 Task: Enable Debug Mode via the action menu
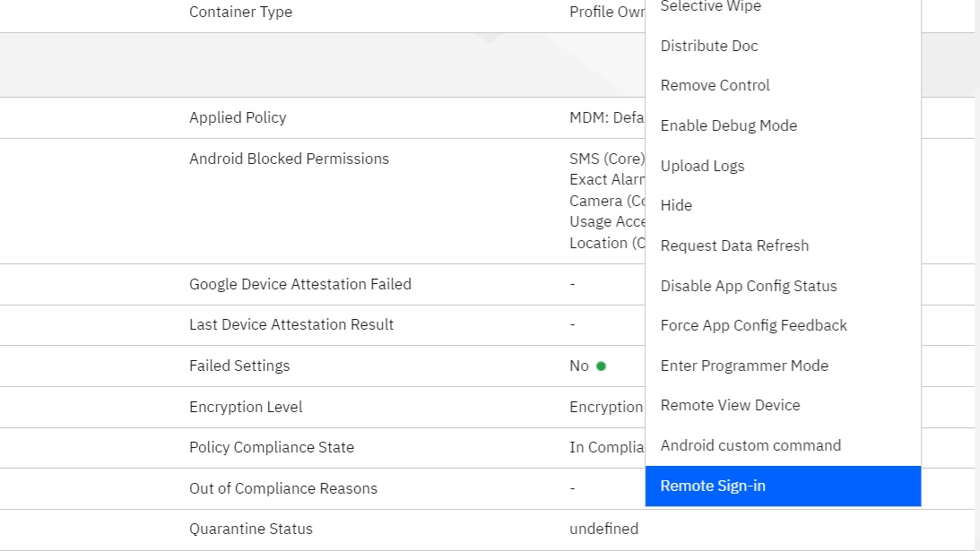(728, 125)
